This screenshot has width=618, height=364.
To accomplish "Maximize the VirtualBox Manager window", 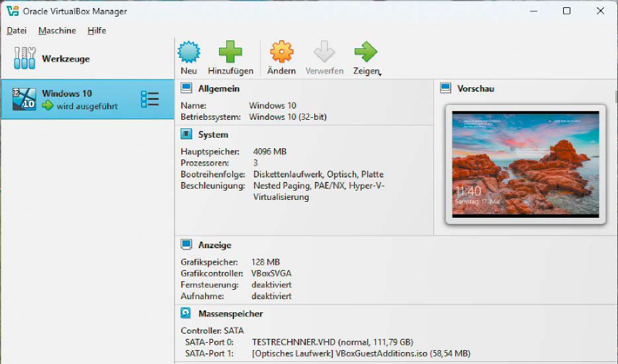I will (x=566, y=11).
